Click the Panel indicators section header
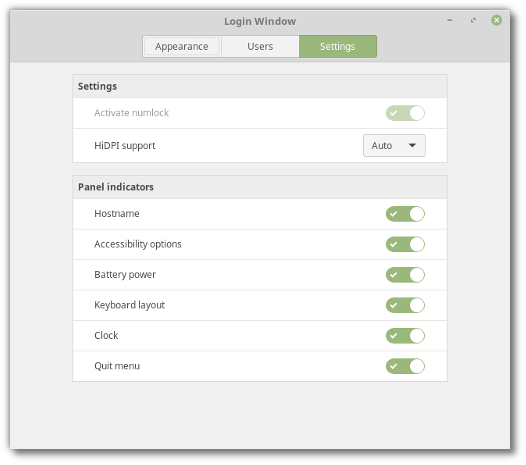The height and width of the screenshot is (465, 526). 260,187
